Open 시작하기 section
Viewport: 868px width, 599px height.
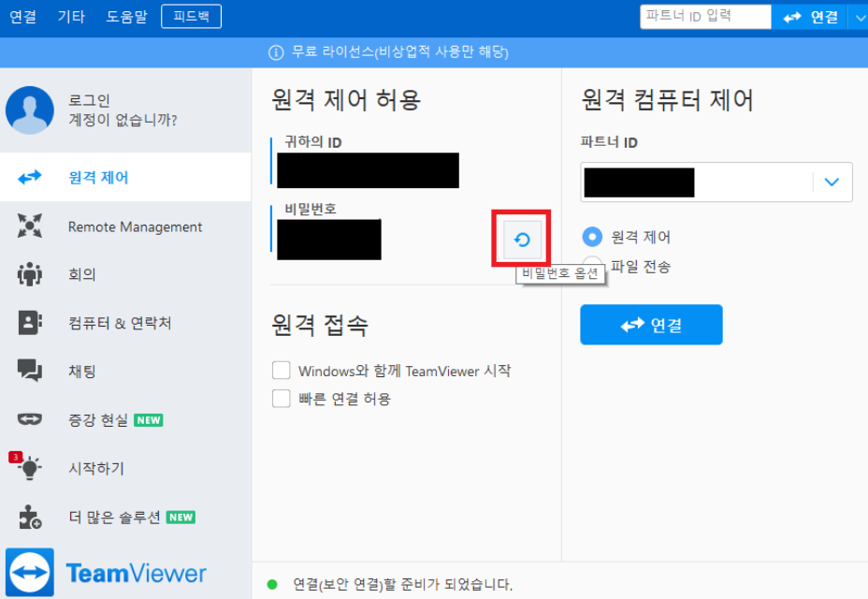point(125,468)
